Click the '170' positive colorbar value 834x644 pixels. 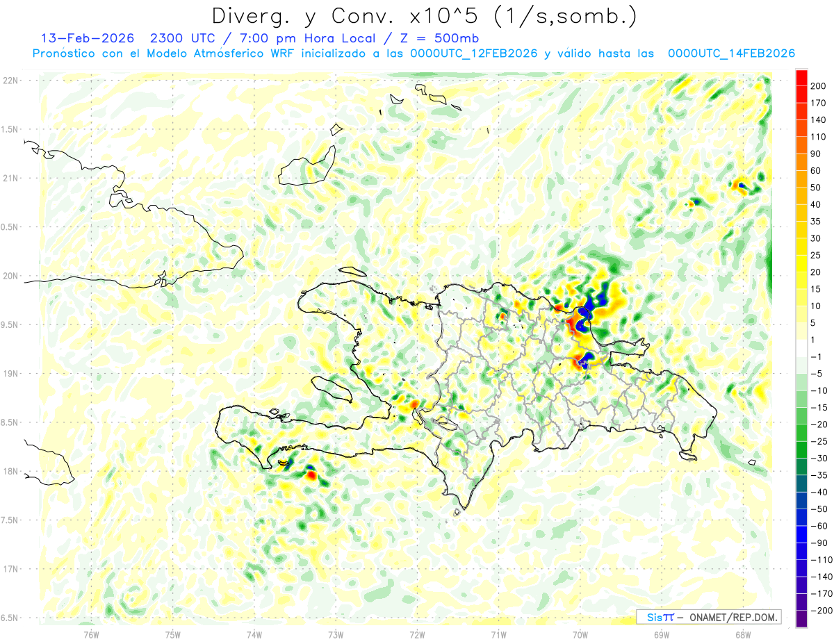tap(818, 103)
